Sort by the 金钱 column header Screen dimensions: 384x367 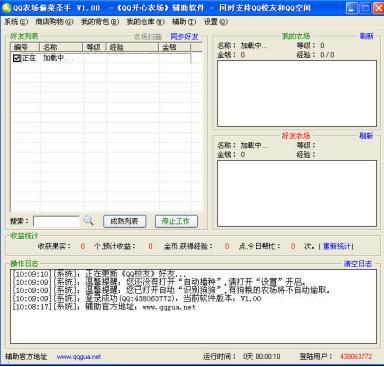pos(175,47)
